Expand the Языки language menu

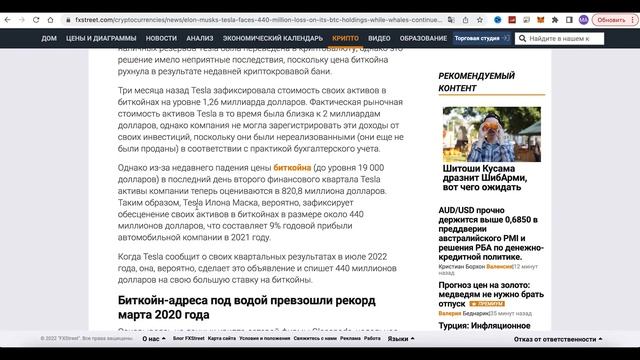401,339
